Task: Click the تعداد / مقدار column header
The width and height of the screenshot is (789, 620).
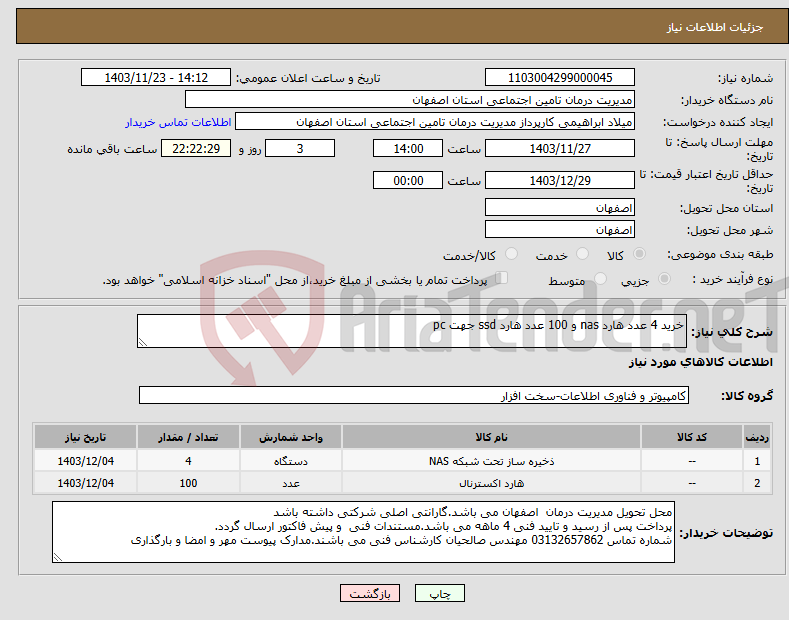Action: [188, 437]
